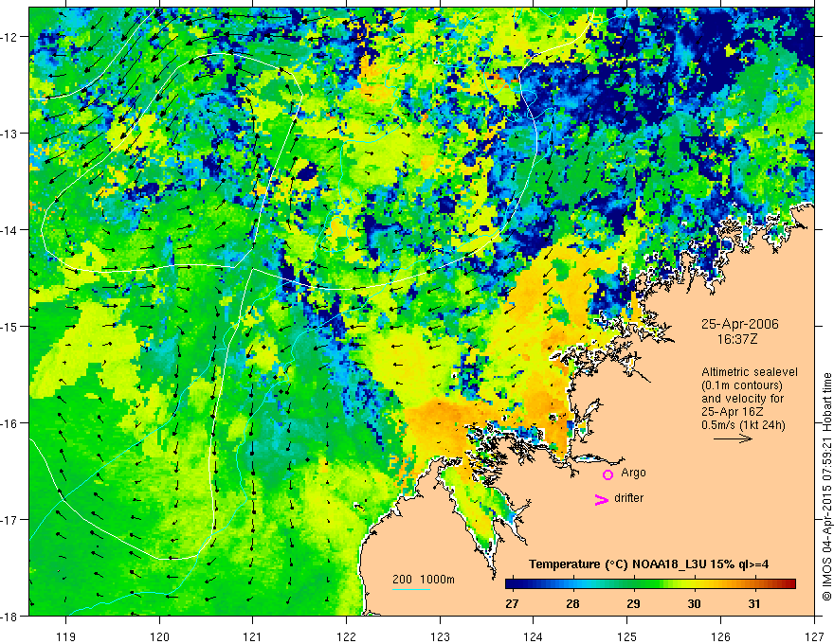Screen dimensions: 834x644
Task: Click the Temperature NOAA18_L3U title text
Action: (x=648, y=564)
